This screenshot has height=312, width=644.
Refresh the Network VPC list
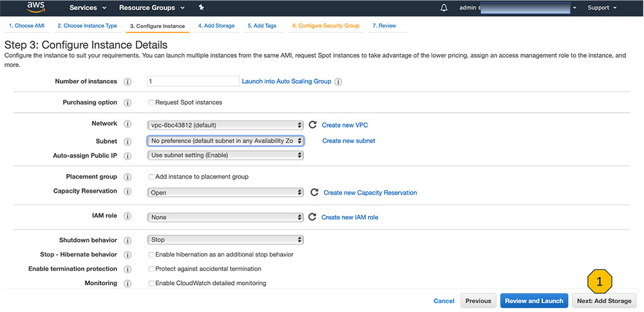(x=313, y=125)
